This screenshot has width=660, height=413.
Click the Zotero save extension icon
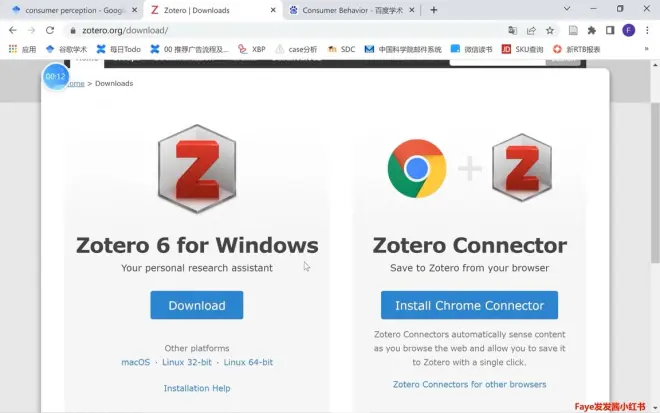[x=573, y=30]
